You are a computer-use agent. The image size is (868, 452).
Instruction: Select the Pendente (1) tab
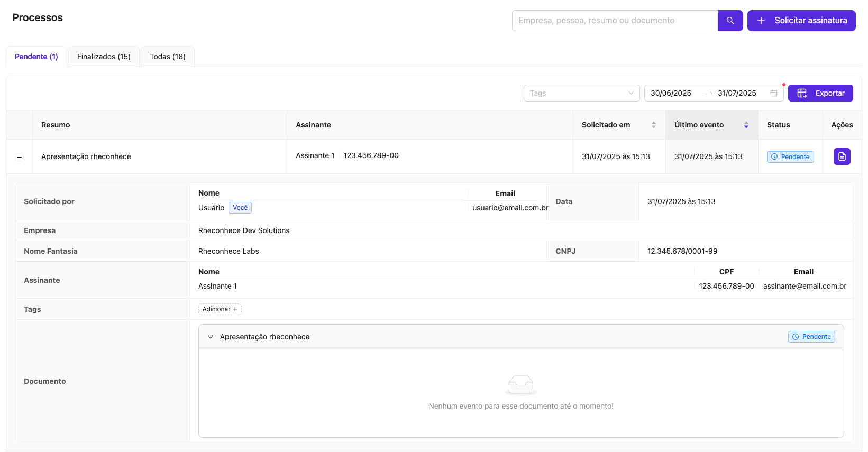pos(36,57)
